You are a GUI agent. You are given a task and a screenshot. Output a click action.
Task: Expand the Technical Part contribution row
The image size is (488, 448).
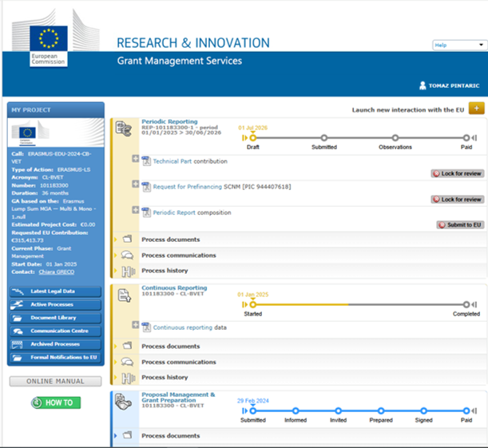[x=136, y=159]
